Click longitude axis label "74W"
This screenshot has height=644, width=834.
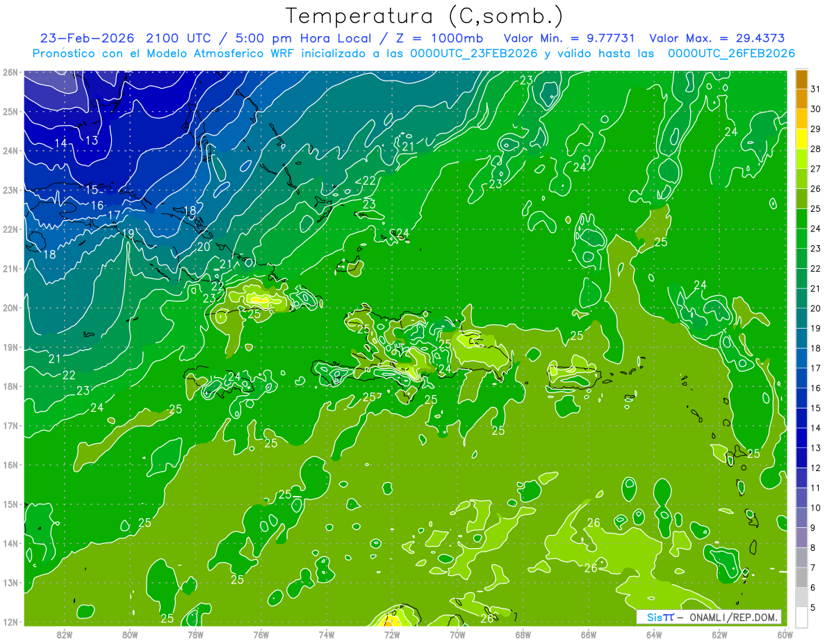click(327, 634)
